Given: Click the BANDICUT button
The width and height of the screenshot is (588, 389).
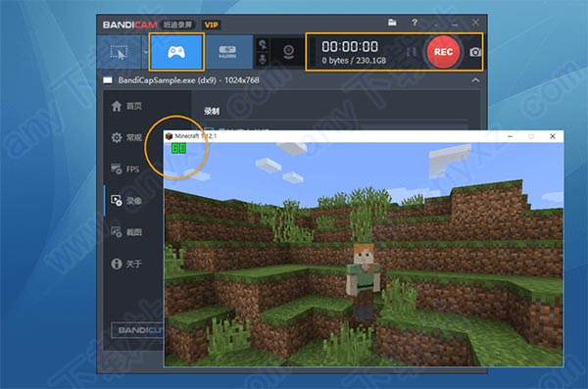Looking at the screenshot, I should [x=137, y=330].
